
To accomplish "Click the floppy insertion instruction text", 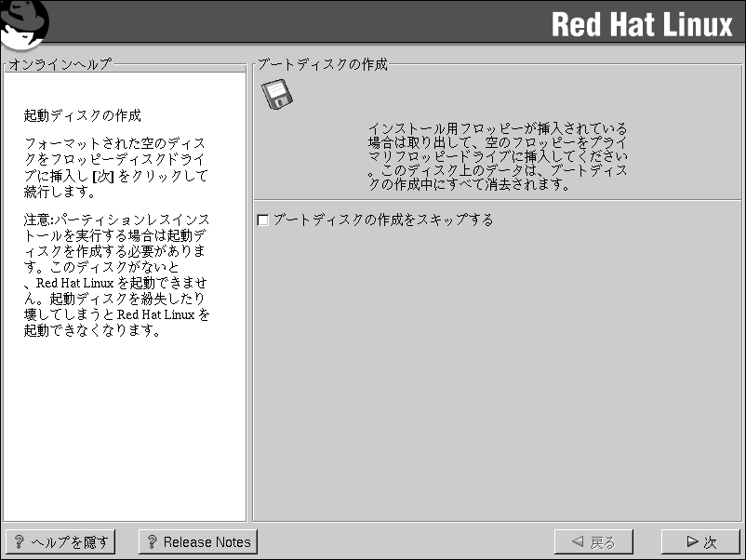I will coord(498,156).
